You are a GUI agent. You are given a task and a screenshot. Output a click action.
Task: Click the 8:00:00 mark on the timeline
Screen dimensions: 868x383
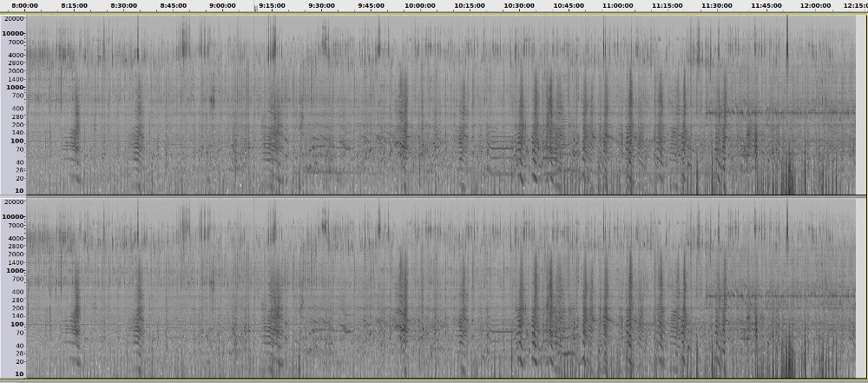click(x=25, y=5)
